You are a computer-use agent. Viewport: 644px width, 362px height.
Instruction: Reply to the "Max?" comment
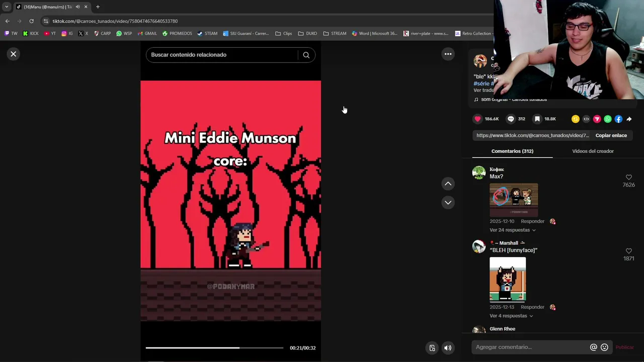[x=532, y=221]
